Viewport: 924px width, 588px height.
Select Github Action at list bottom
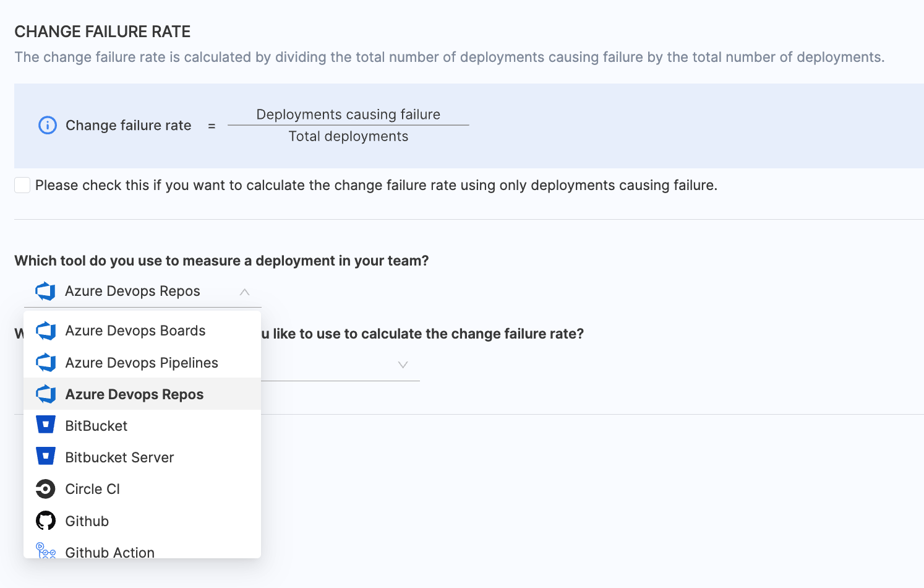[x=110, y=551]
